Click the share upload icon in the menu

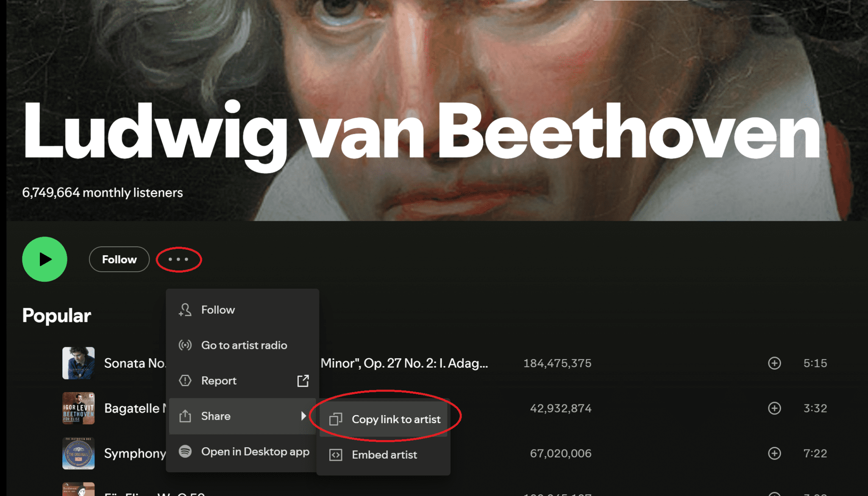coord(185,416)
